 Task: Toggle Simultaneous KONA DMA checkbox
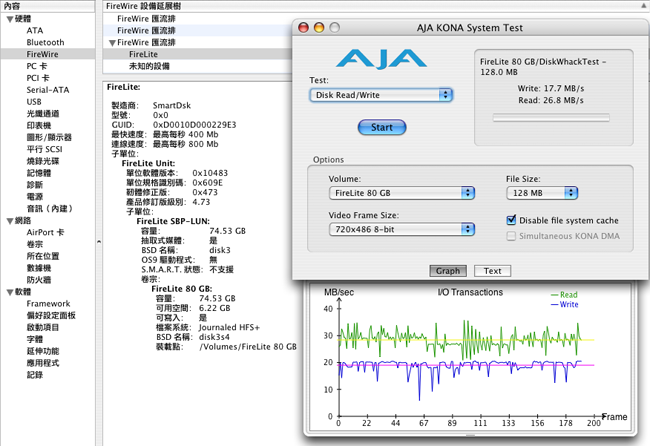pos(512,236)
